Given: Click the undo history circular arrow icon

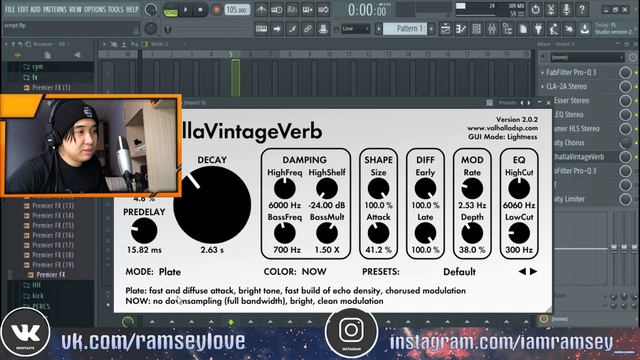Looking at the screenshot, I should [535, 9].
